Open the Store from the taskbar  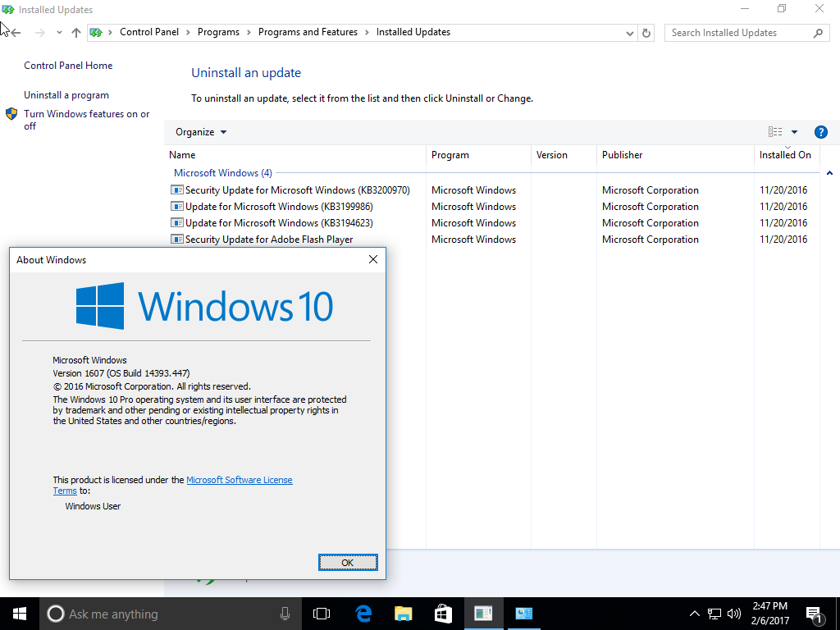(443, 614)
